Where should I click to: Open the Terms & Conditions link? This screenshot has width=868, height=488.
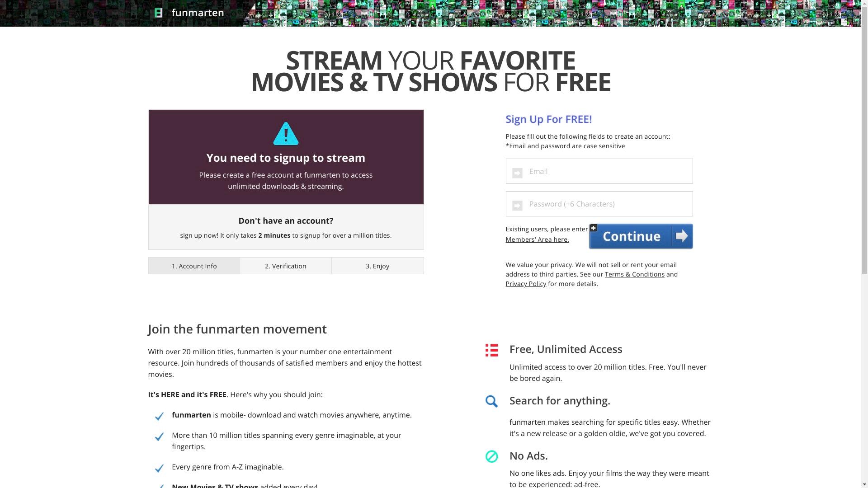click(634, 274)
